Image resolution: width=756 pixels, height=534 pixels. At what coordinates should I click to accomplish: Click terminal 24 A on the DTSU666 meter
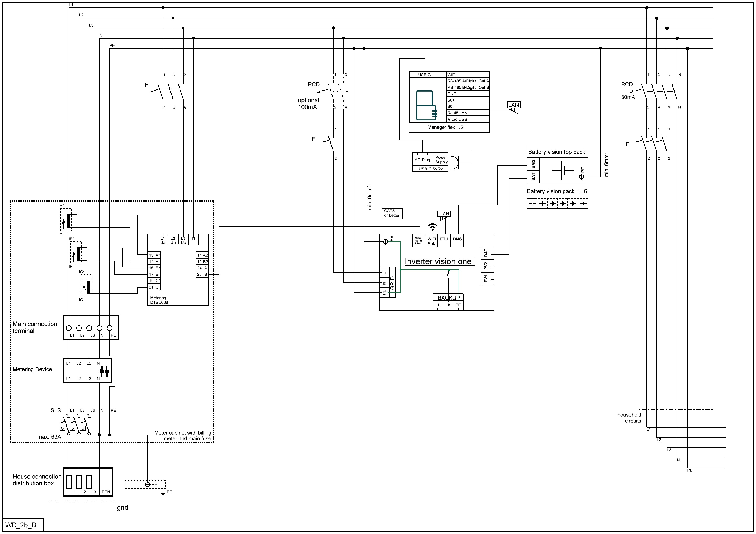tap(202, 268)
